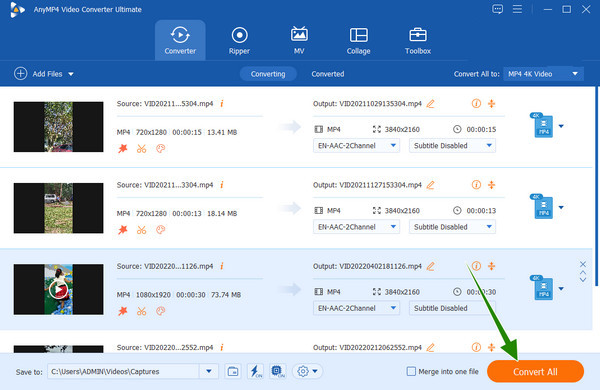The height and width of the screenshot is (390, 600).
Task: Open the feedback chat icon
Action: coord(497,9)
